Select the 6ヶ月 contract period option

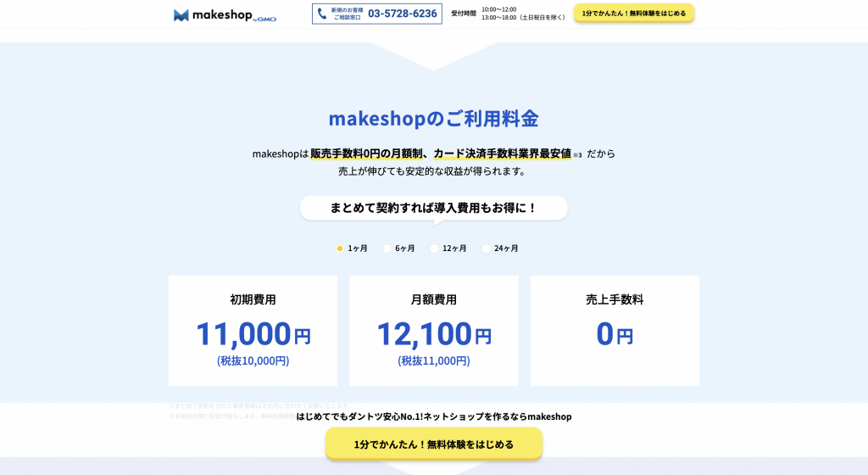(x=387, y=249)
